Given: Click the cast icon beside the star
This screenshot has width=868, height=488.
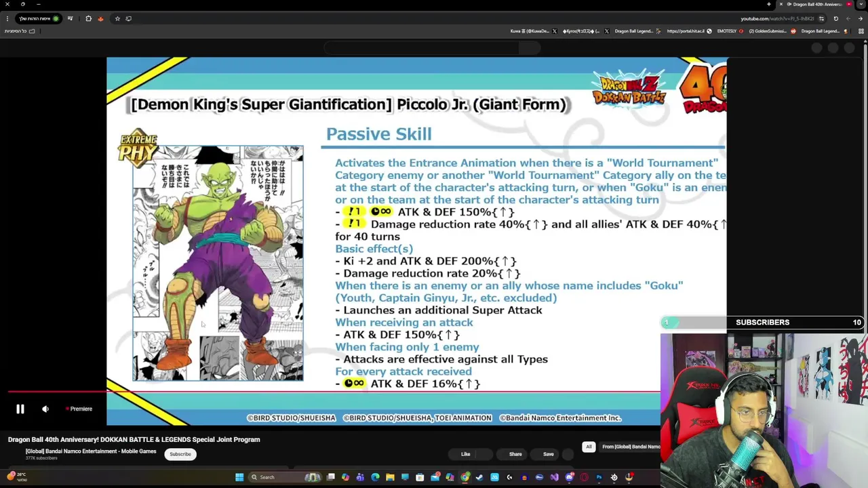Looking at the screenshot, I should point(128,18).
